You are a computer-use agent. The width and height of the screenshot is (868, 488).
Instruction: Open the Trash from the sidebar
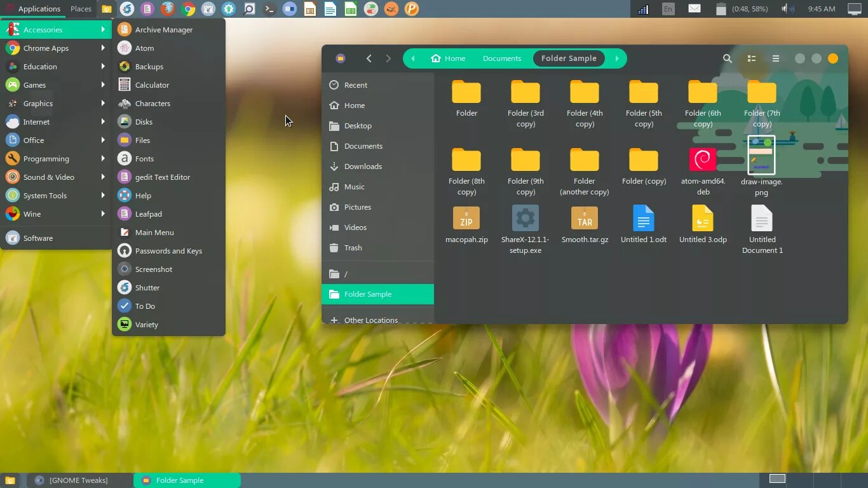[x=353, y=248]
